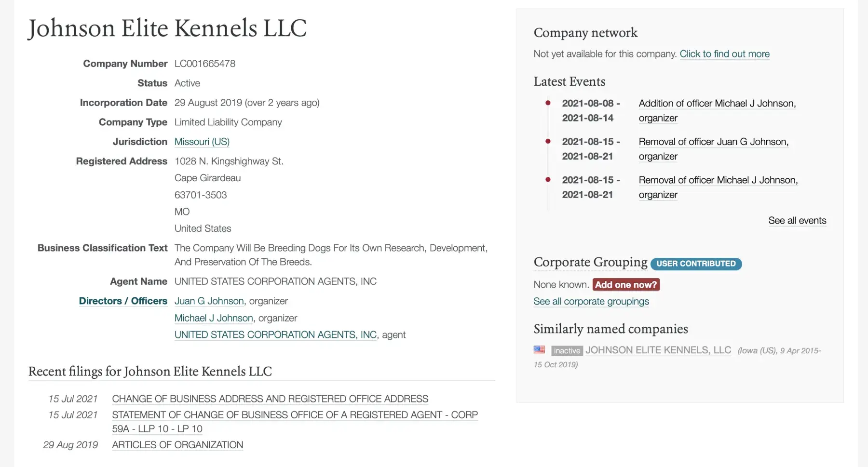Open similarly named Johnson Elite Kennels, LLC

coord(658,350)
